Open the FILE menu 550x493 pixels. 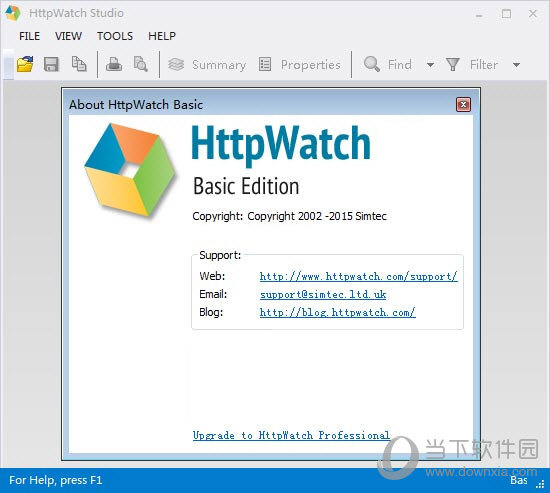(x=29, y=36)
